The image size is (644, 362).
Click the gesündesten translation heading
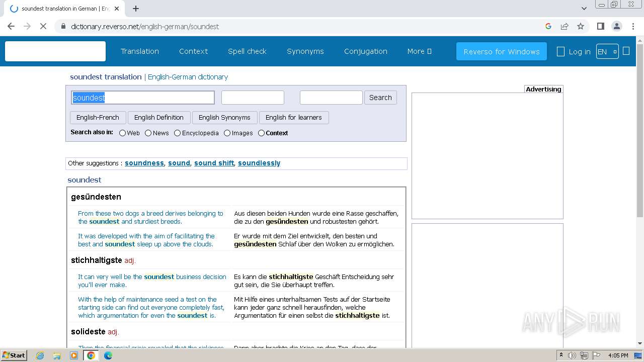coord(96,197)
